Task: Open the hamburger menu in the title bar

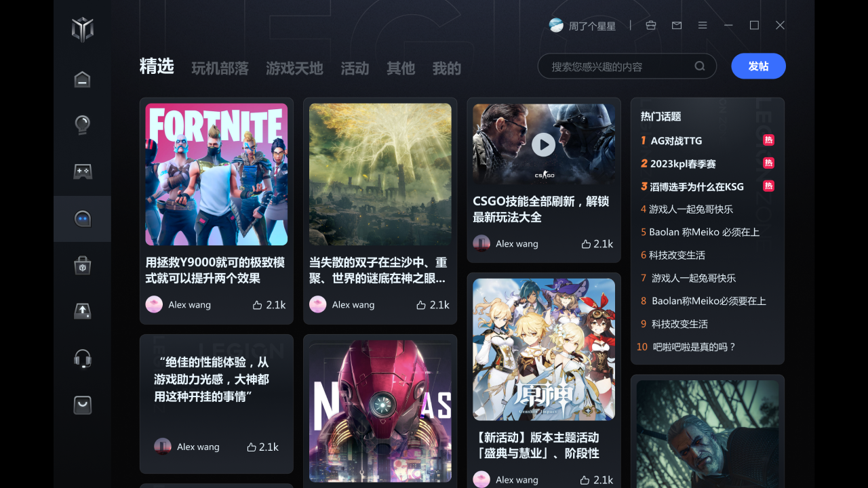Action: click(703, 25)
